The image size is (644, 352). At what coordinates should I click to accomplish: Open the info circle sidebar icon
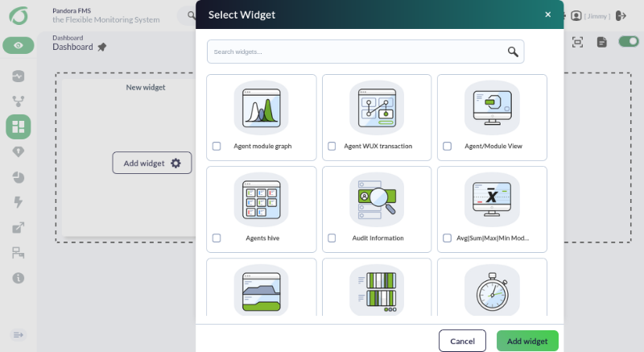[18, 278]
